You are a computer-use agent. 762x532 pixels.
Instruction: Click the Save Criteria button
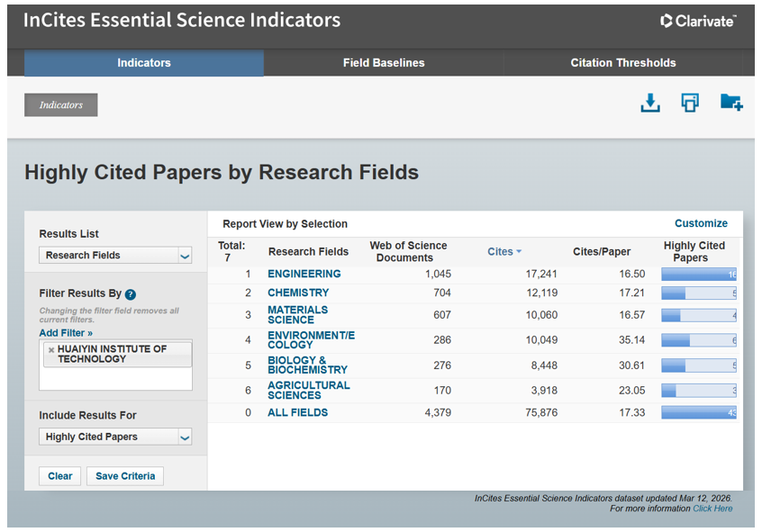pyautogui.click(x=125, y=476)
